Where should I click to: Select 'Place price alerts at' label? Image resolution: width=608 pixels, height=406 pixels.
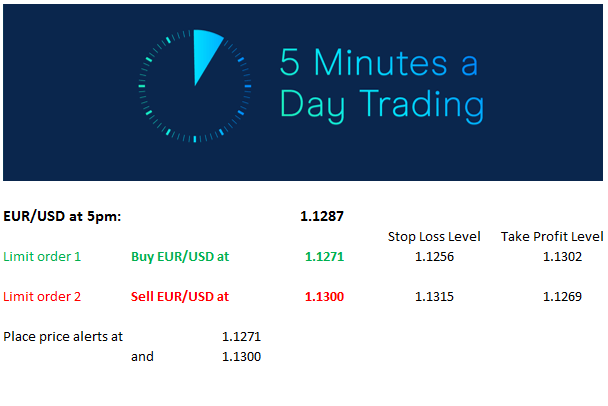click(x=63, y=337)
